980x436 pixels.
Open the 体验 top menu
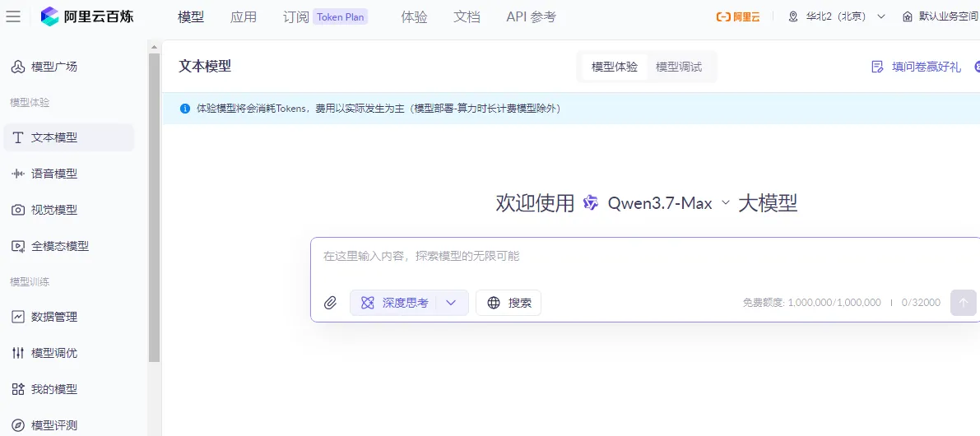tap(414, 17)
